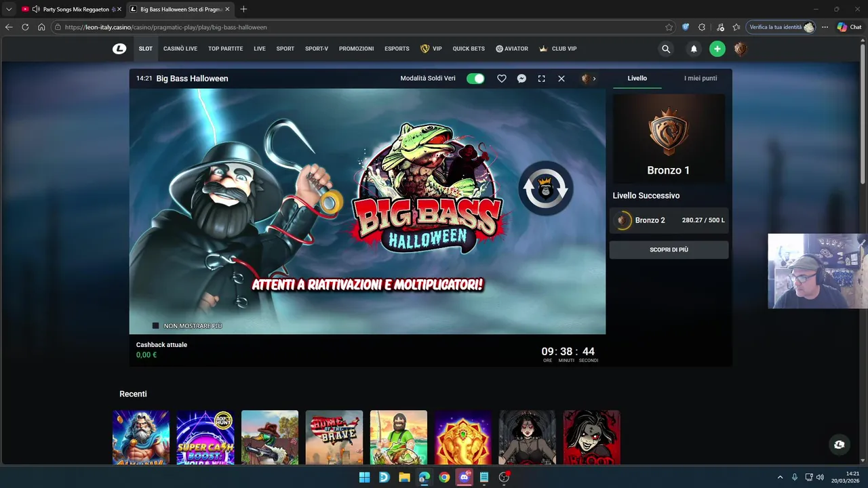
Task: Toggle Modalità Soldi Veri switch
Action: point(475,79)
